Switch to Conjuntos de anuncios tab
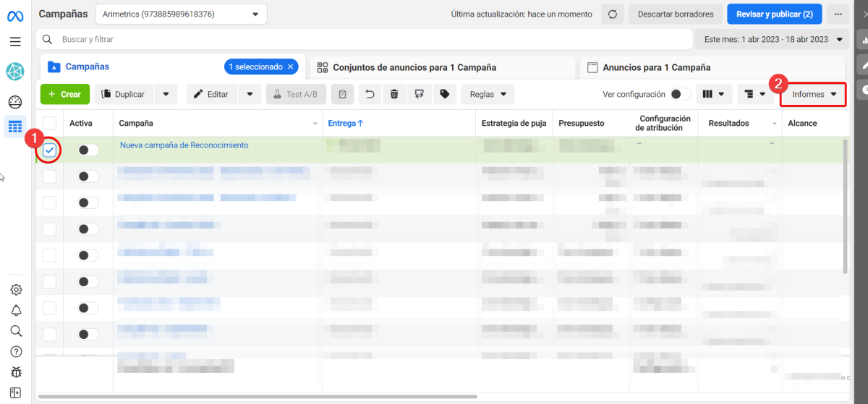 pyautogui.click(x=414, y=67)
